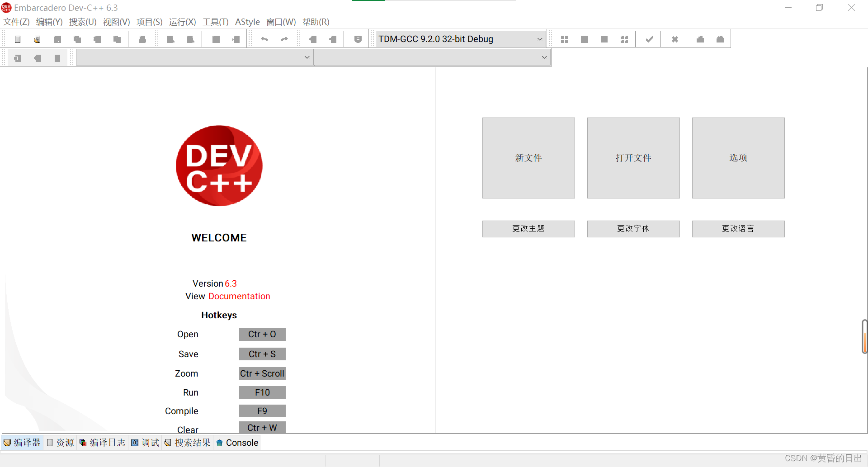The height and width of the screenshot is (467, 868).
Task: Click the DEV C++ logo image
Action: click(x=219, y=166)
